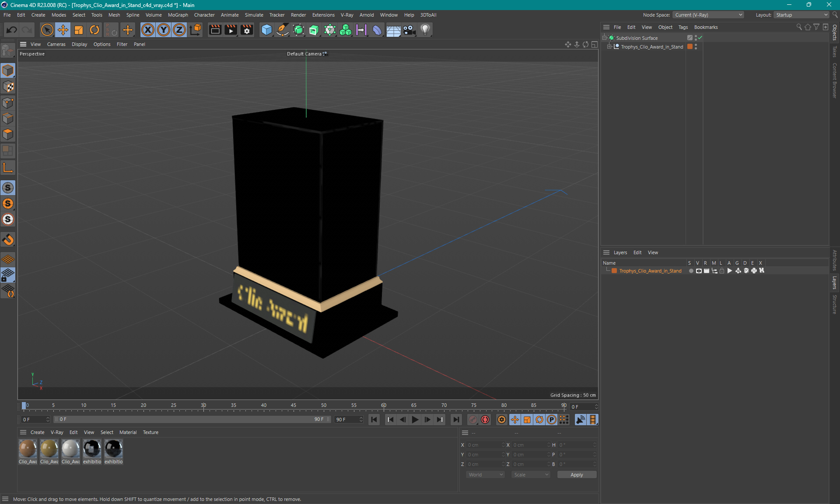Toggle layer render clapper icon
Screen dimensions: 840x504
point(707,271)
